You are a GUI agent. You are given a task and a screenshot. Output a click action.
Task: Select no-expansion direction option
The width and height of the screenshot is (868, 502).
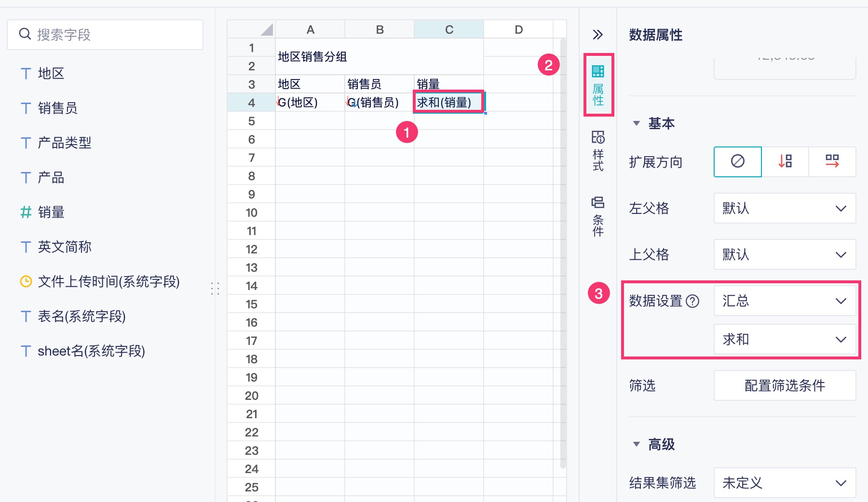(x=738, y=161)
